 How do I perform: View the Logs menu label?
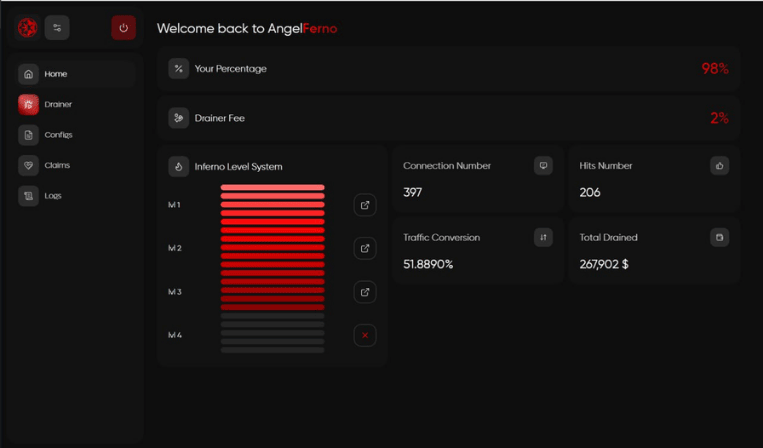(53, 196)
